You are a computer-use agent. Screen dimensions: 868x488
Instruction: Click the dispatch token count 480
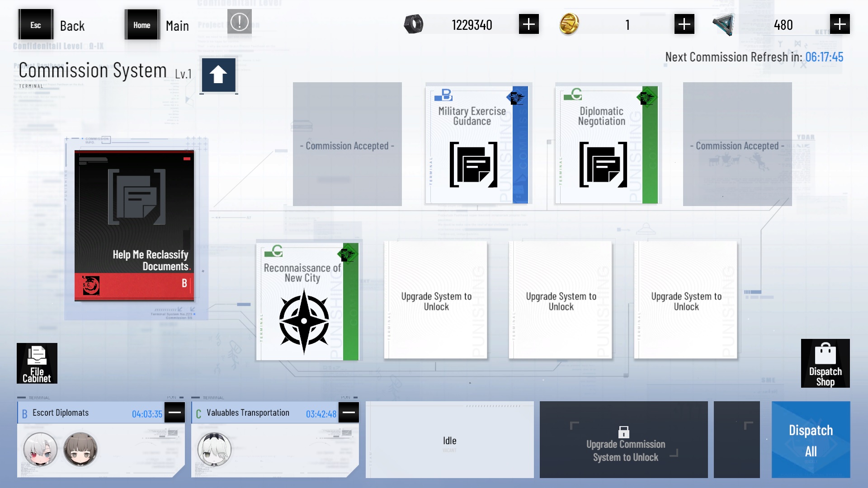click(783, 25)
